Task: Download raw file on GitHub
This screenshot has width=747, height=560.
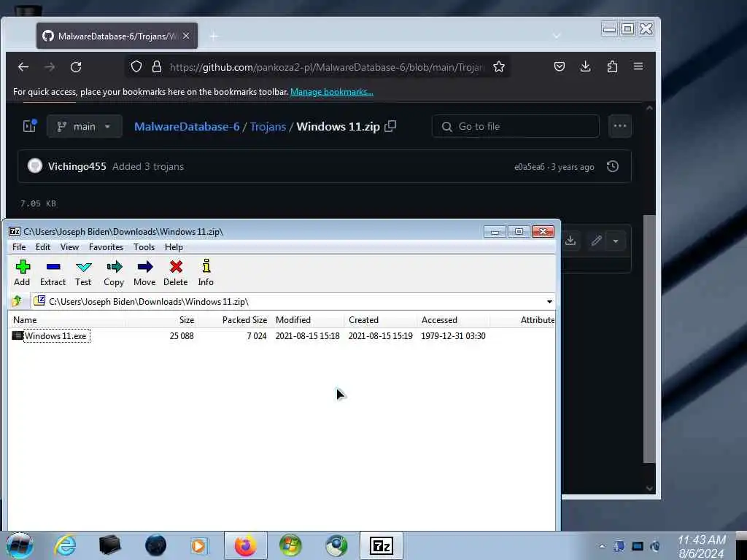Action: coord(570,241)
